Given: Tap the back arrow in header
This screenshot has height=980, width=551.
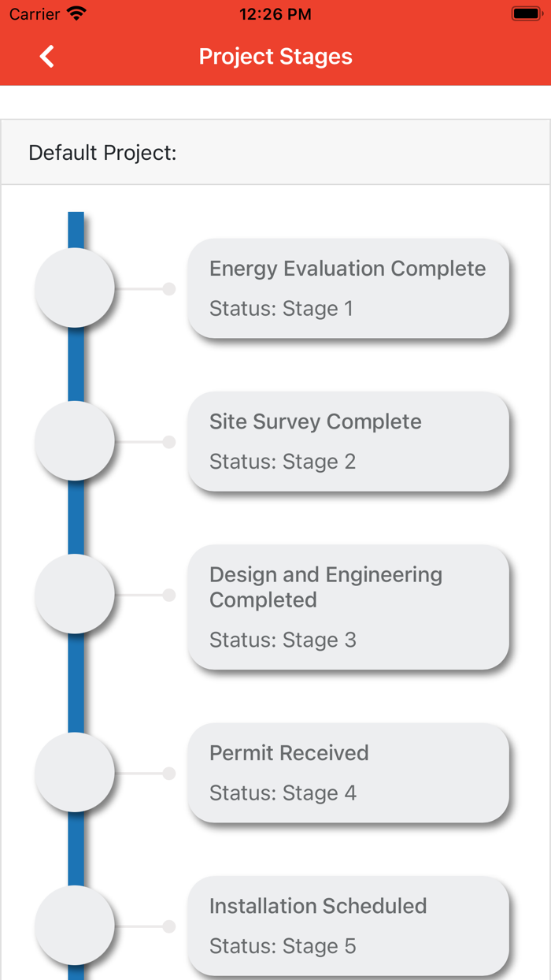Looking at the screenshot, I should [x=47, y=57].
